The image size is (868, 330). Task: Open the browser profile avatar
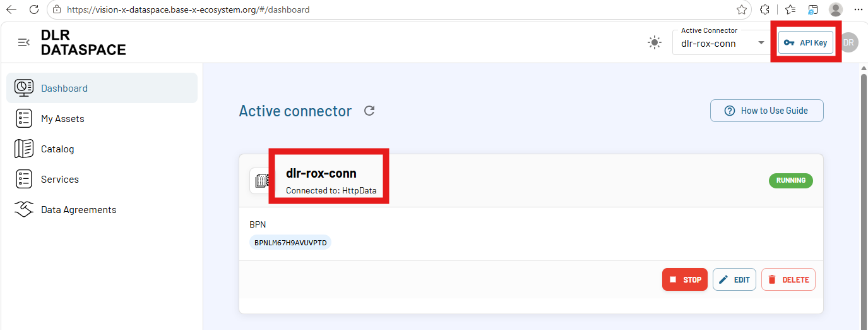[x=836, y=9]
